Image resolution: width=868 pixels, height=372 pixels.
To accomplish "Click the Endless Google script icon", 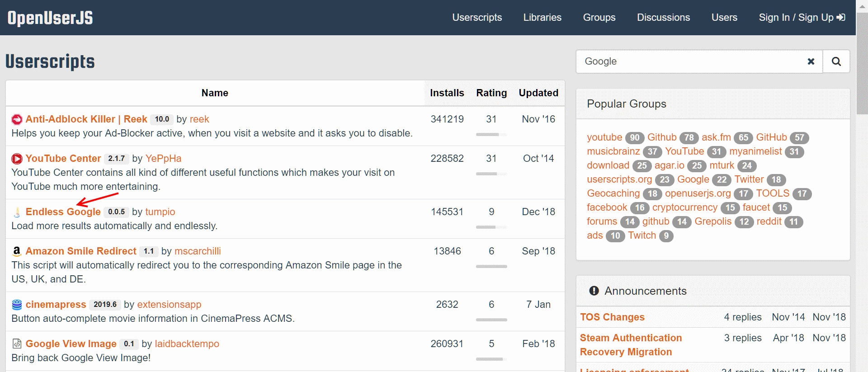I will [x=17, y=212].
